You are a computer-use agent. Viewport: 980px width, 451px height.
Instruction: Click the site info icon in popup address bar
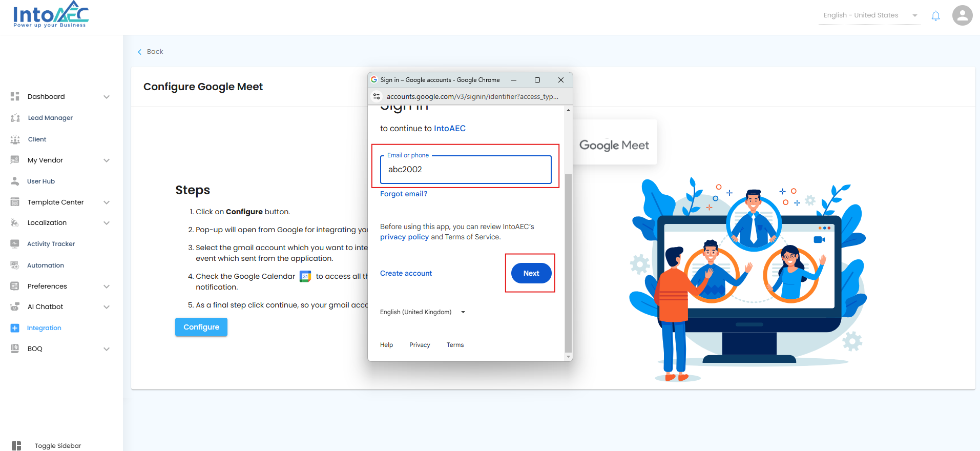377,96
